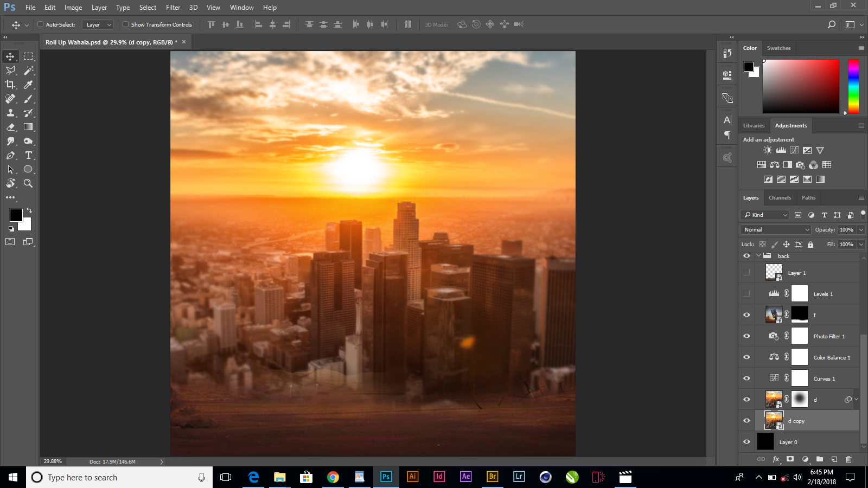Open the Normal blend mode dropdown
The height and width of the screenshot is (488, 868).
pos(776,230)
